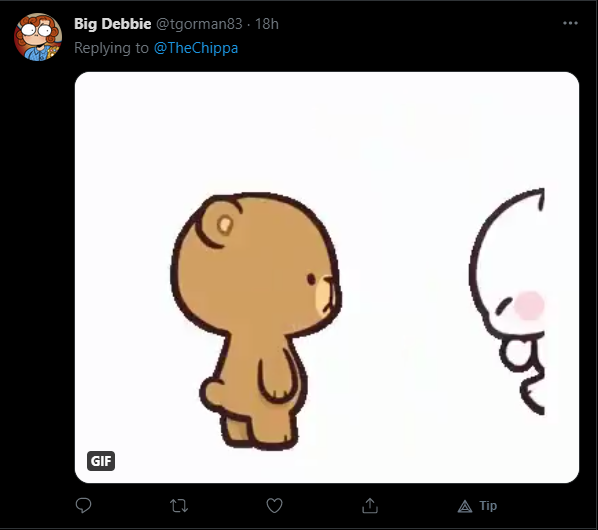Viewport: 598px width, 530px height.
Task: Open the reply comment bubble icon
Action: (83, 506)
